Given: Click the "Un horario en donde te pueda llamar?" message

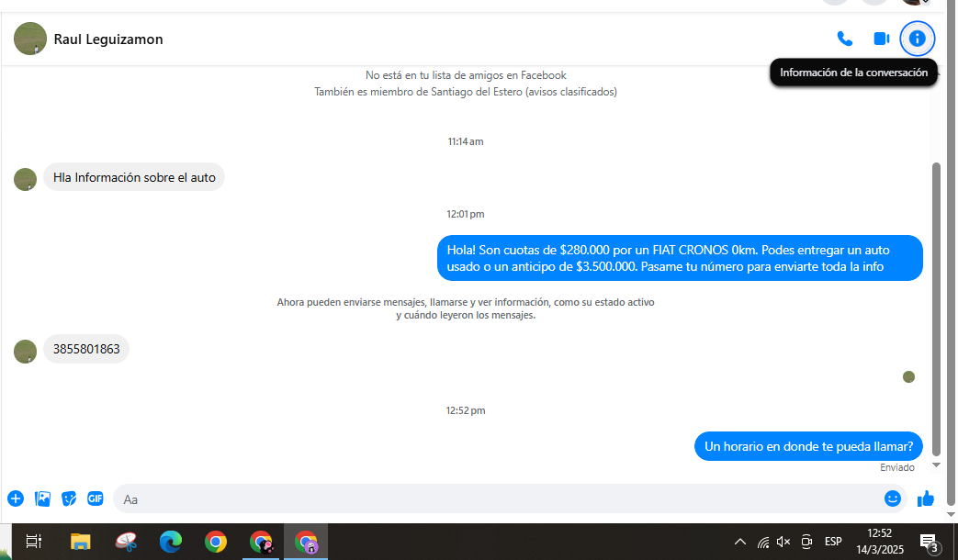Looking at the screenshot, I should click(807, 446).
